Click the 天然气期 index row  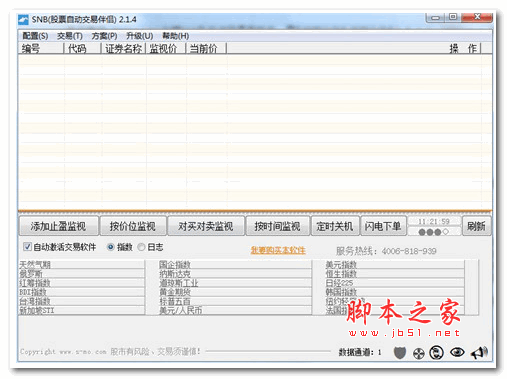[82, 265]
